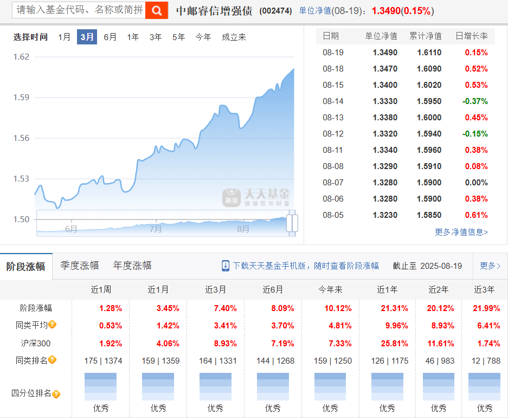Click the 沪深300 row label

click(x=36, y=343)
